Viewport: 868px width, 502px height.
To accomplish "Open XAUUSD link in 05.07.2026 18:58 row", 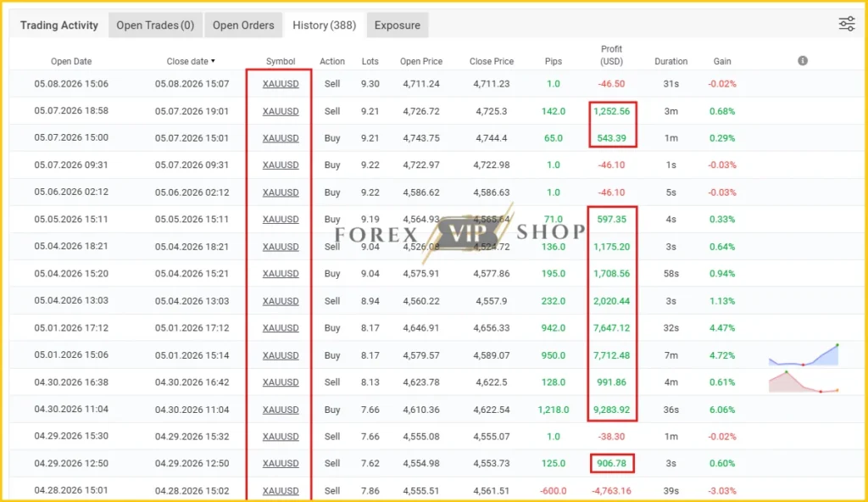I will click(281, 111).
